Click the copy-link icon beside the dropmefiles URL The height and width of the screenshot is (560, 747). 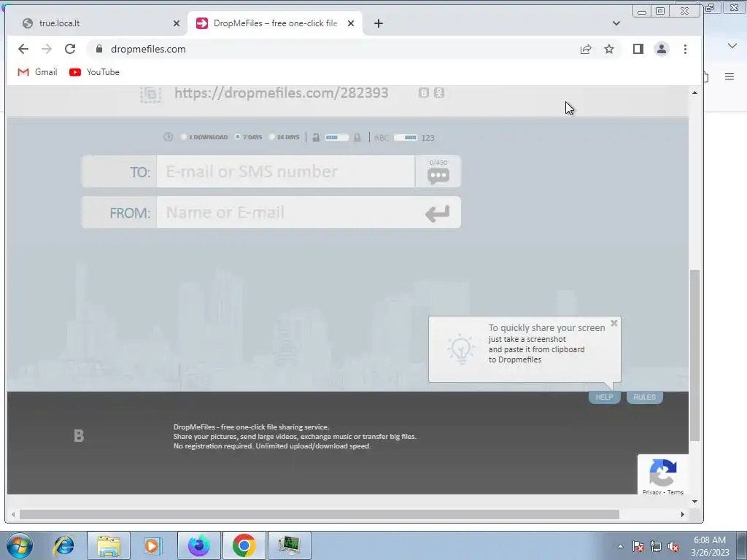pyautogui.click(x=150, y=94)
